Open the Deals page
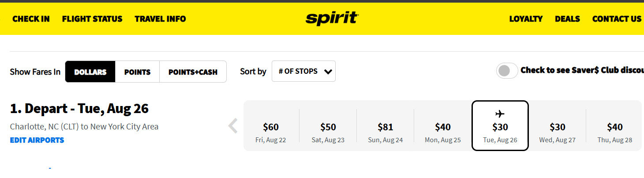The image size is (644, 178). click(567, 19)
